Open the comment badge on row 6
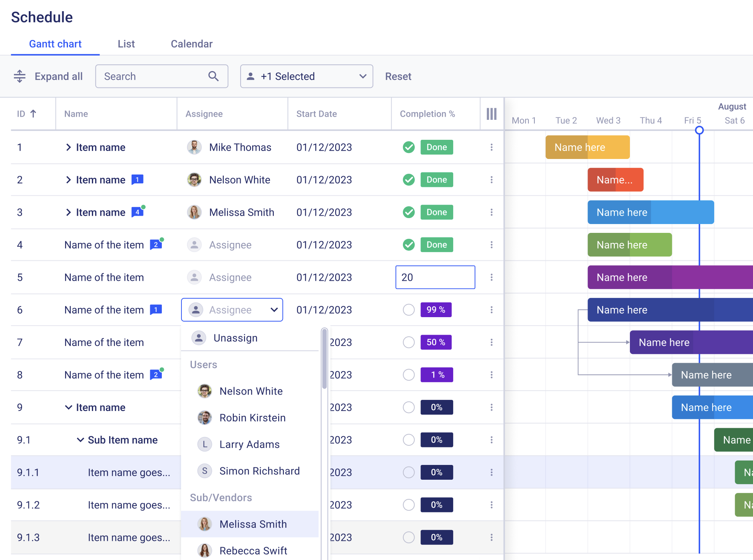This screenshot has height=560, width=753. pos(156,310)
